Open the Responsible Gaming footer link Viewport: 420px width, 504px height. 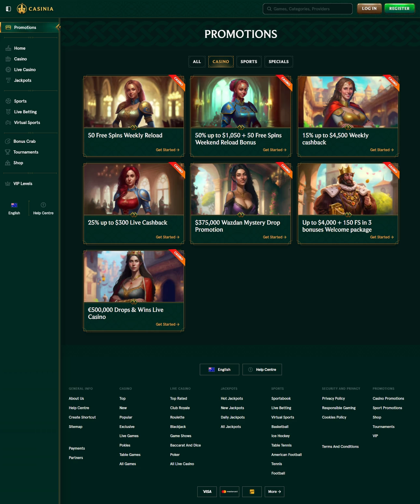click(x=339, y=408)
